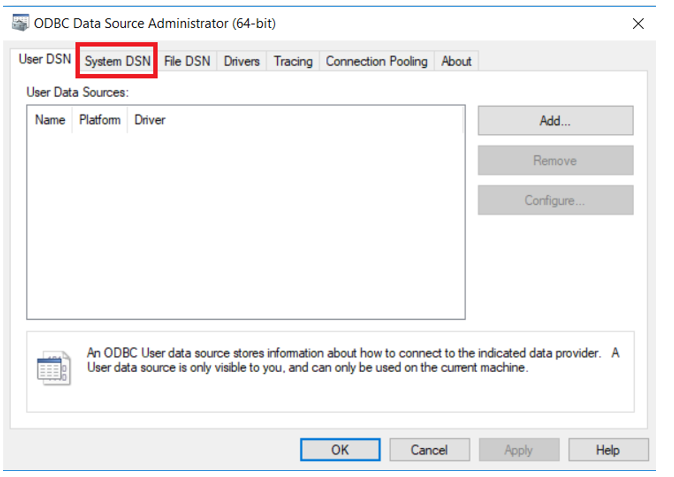Switch to the User DSN tab
The image size is (674, 477).
pyautogui.click(x=45, y=60)
